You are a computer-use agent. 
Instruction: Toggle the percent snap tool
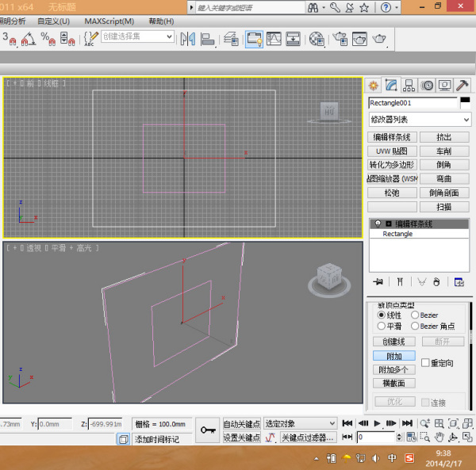pyautogui.click(x=48, y=39)
